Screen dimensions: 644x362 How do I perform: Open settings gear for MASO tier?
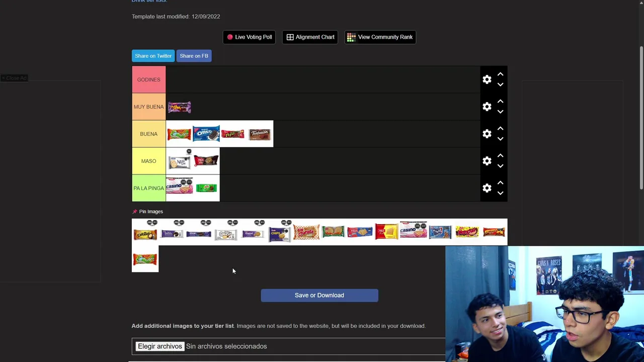click(x=487, y=161)
